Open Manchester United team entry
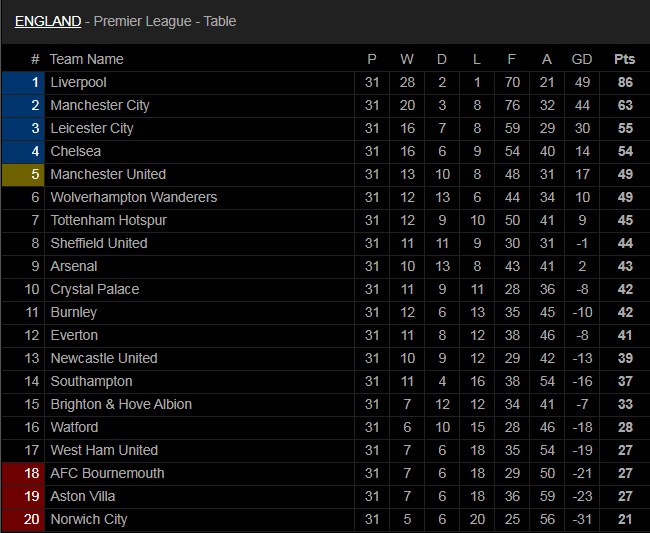The image size is (650, 533). point(108,174)
